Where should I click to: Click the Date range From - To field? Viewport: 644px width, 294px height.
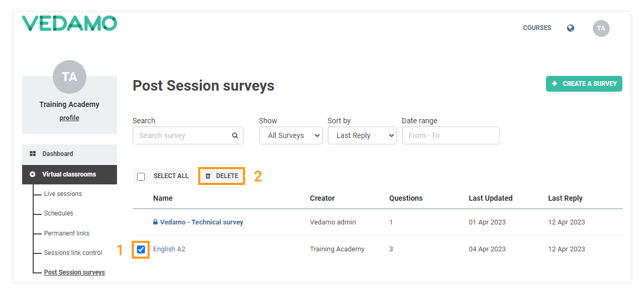451,135
